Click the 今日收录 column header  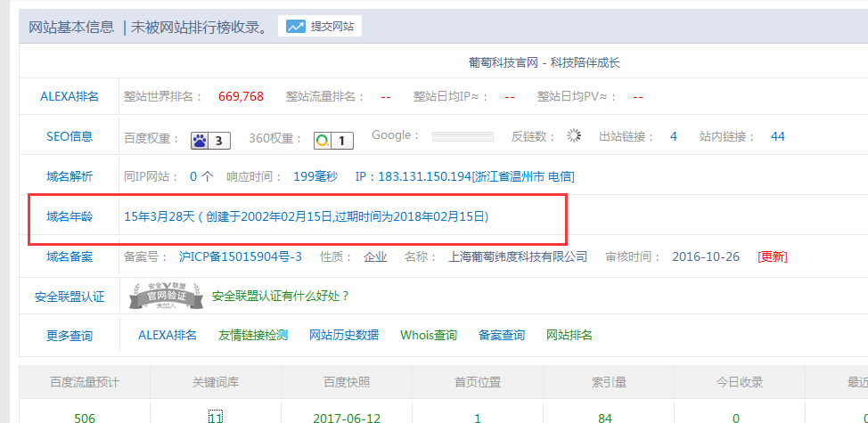(740, 381)
